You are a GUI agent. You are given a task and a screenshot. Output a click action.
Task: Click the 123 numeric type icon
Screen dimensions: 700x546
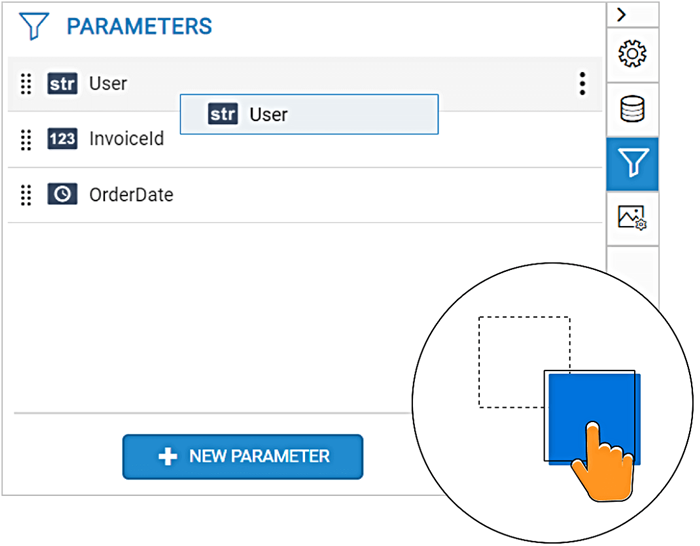(62, 139)
